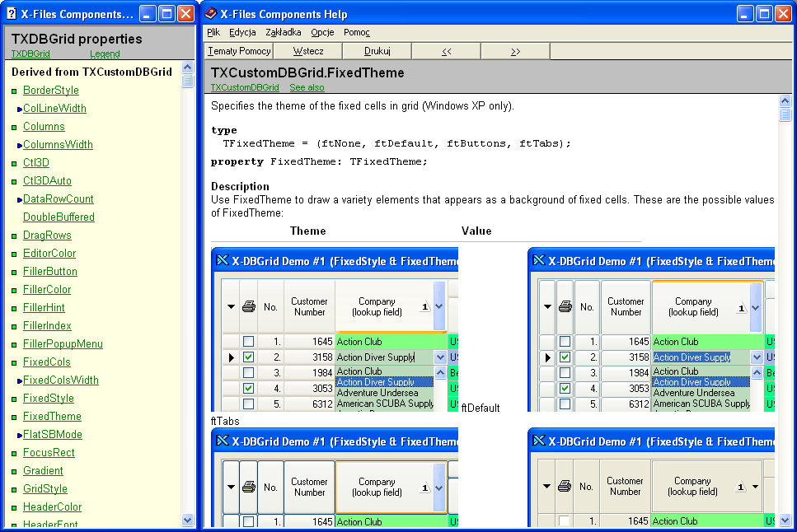
Task: Click the green bullet icon beside FixedTheme
Action: point(14,417)
